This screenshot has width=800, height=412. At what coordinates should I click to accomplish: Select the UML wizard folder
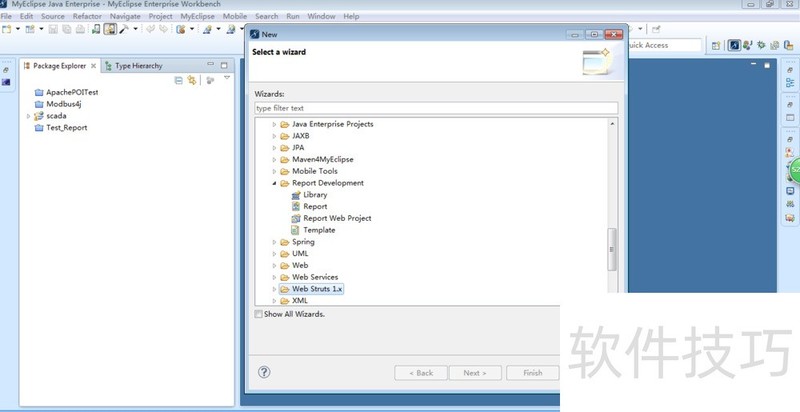294,254
